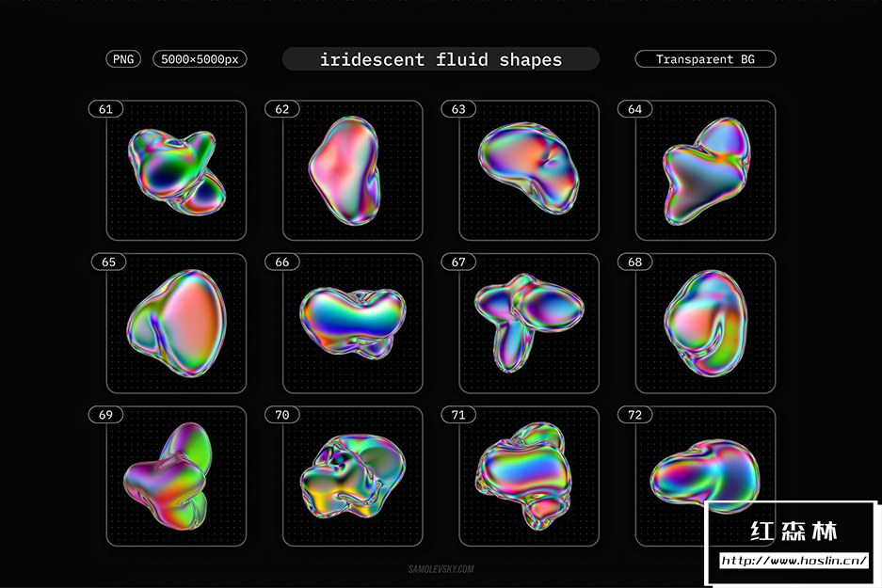Screen dimensions: 882x588
Task: Select fluid shape thumbnail 64
Action: coord(705,170)
